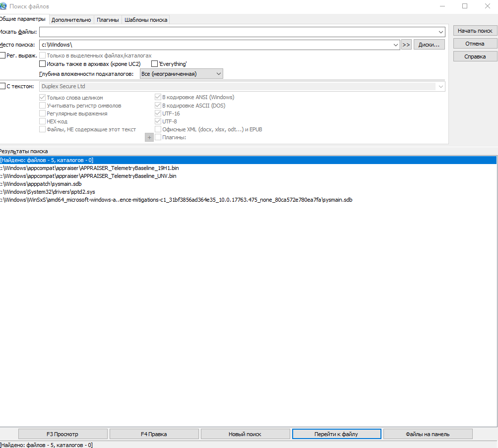Click the >> button next to search location

pos(406,45)
